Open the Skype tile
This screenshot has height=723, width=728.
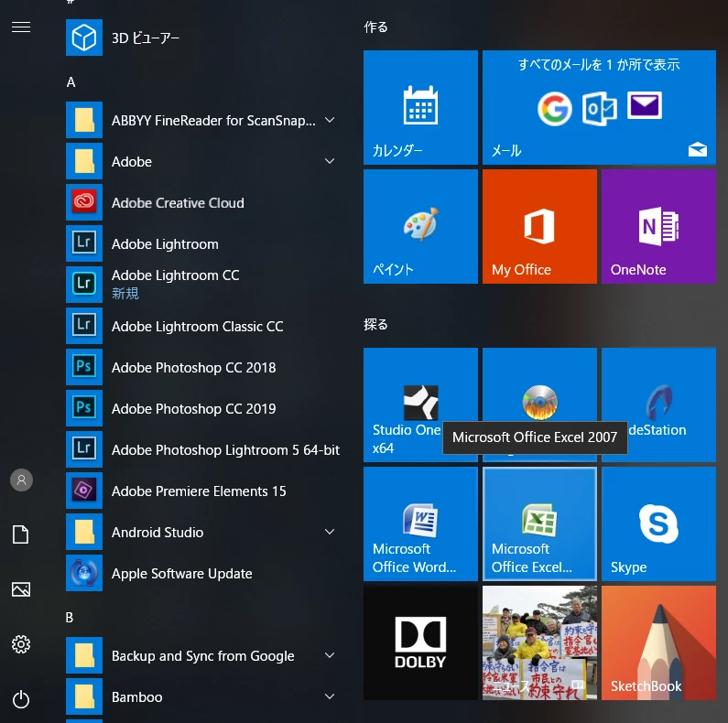[x=658, y=523]
